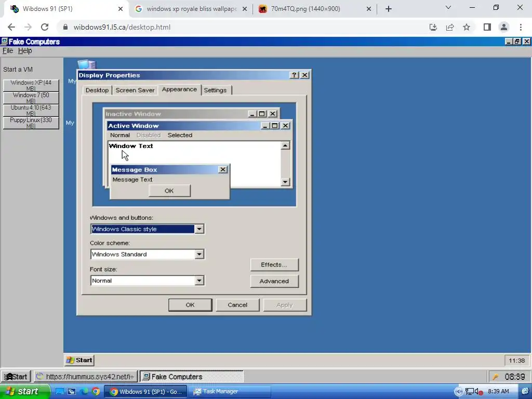The width and height of the screenshot is (532, 399).
Task: Click Show Desktop quick launch icon
Action: click(x=60, y=392)
